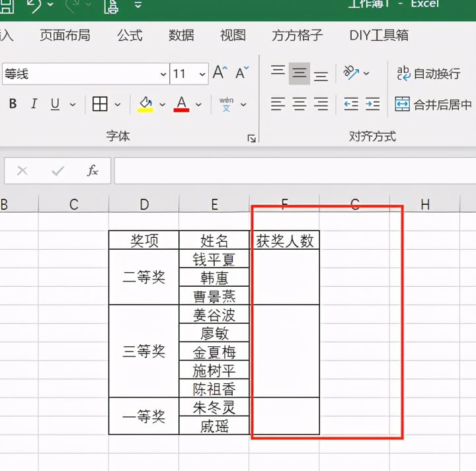The height and width of the screenshot is (471, 476).
Task: Click into the formula bar input
Action: 295,170
